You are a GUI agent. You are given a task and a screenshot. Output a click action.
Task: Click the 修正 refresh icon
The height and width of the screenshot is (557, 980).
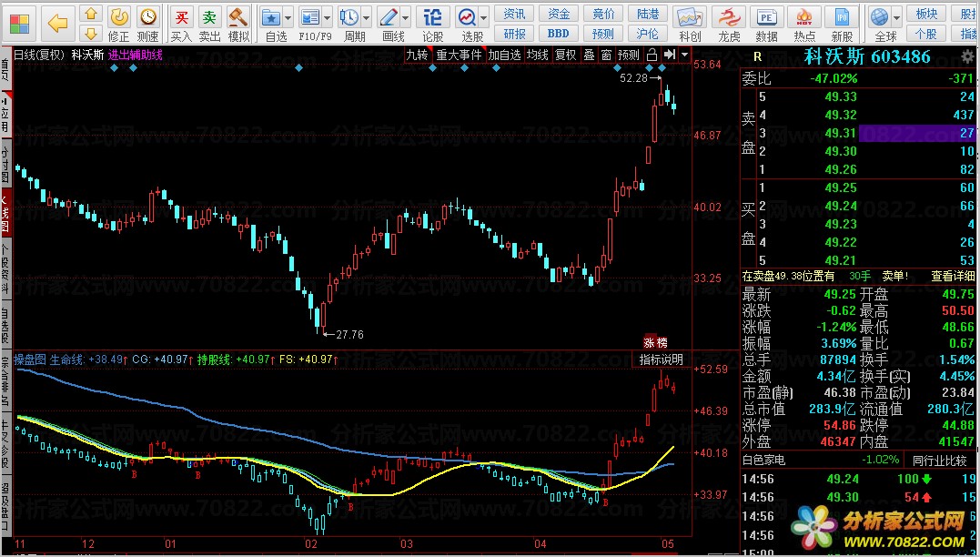[119, 17]
